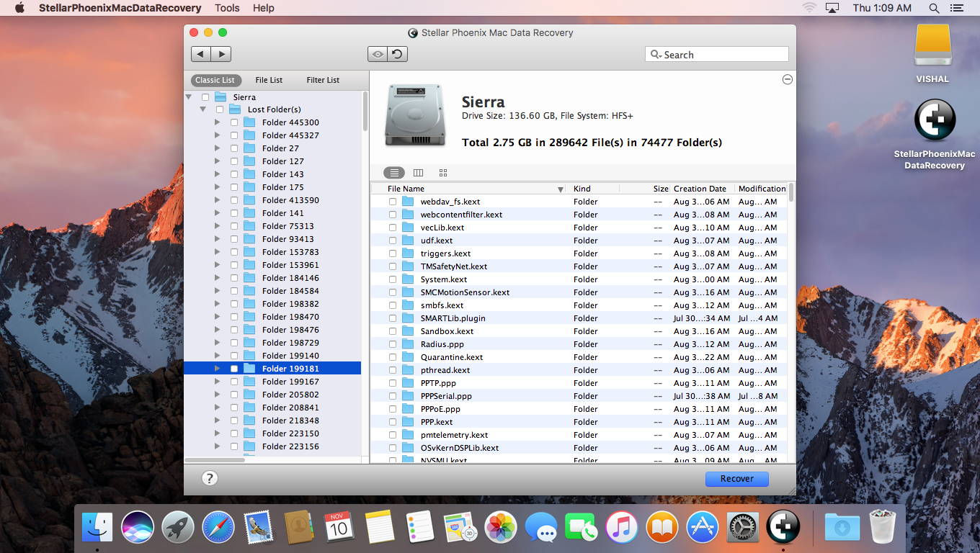Switch to grid thumbnail view icon
The width and height of the screenshot is (980, 553).
tap(443, 173)
